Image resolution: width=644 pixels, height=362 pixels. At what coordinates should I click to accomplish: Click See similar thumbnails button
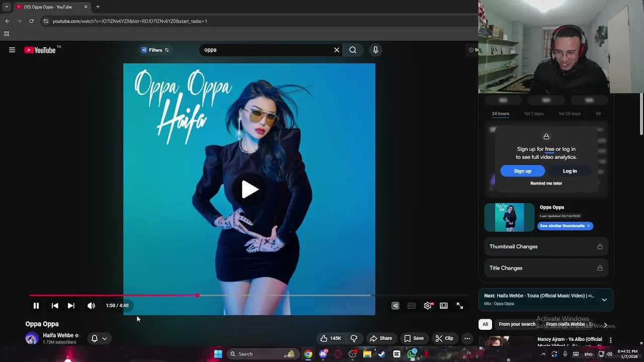565,226
